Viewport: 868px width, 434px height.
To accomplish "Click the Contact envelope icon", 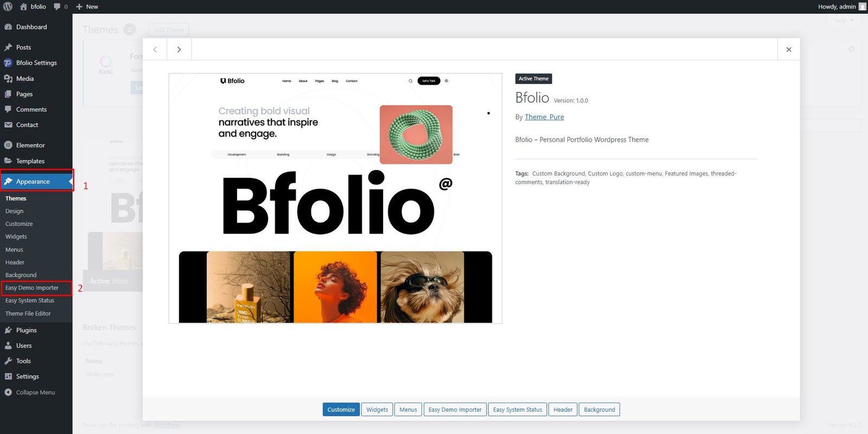I will [8, 125].
